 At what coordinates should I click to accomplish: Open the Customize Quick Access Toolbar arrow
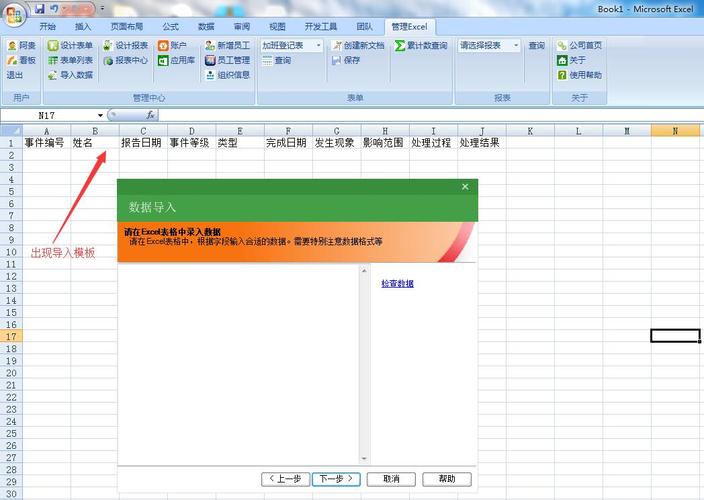(x=102, y=9)
